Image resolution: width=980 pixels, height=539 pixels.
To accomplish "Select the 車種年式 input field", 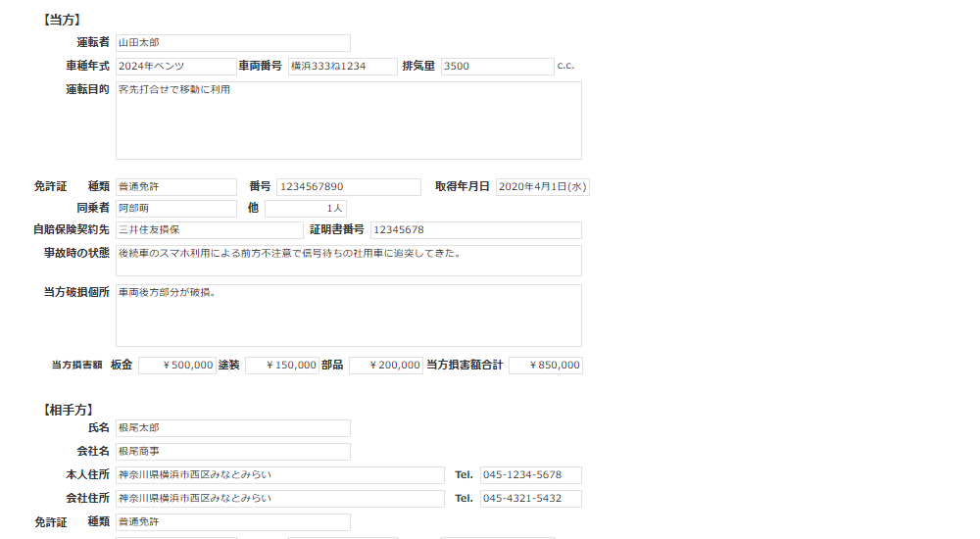I will tap(175, 67).
